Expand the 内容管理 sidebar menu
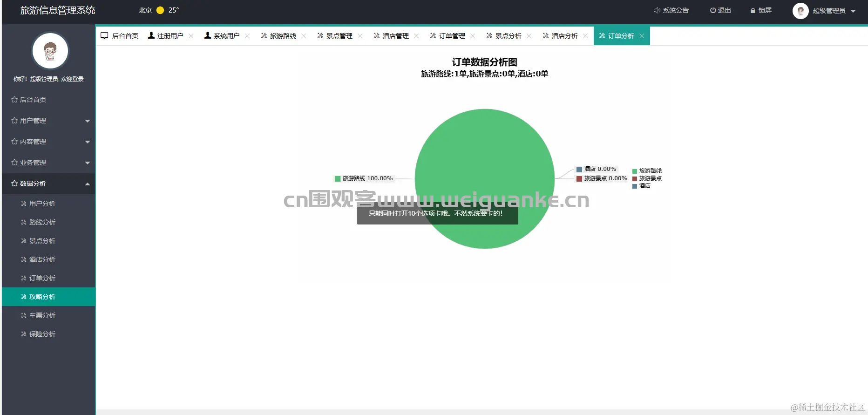The width and height of the screenshot is (868, 415). [48, 142]
